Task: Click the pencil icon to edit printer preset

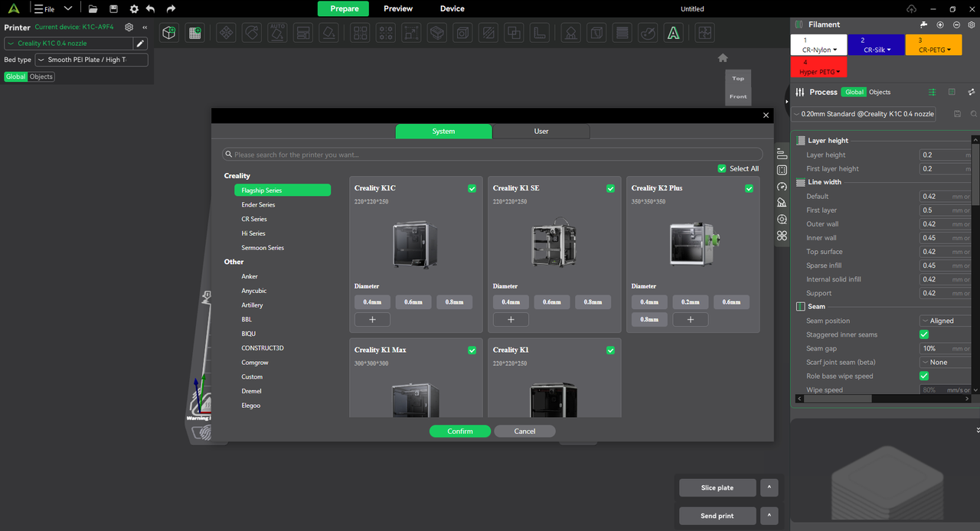Action: [140, 44]
